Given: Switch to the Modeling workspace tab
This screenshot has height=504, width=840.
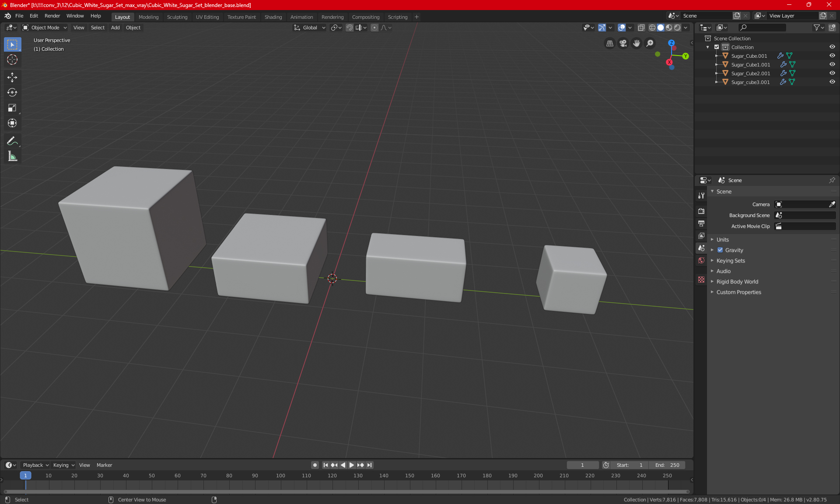Looking at the screenshot, I should tap(148, 17).
